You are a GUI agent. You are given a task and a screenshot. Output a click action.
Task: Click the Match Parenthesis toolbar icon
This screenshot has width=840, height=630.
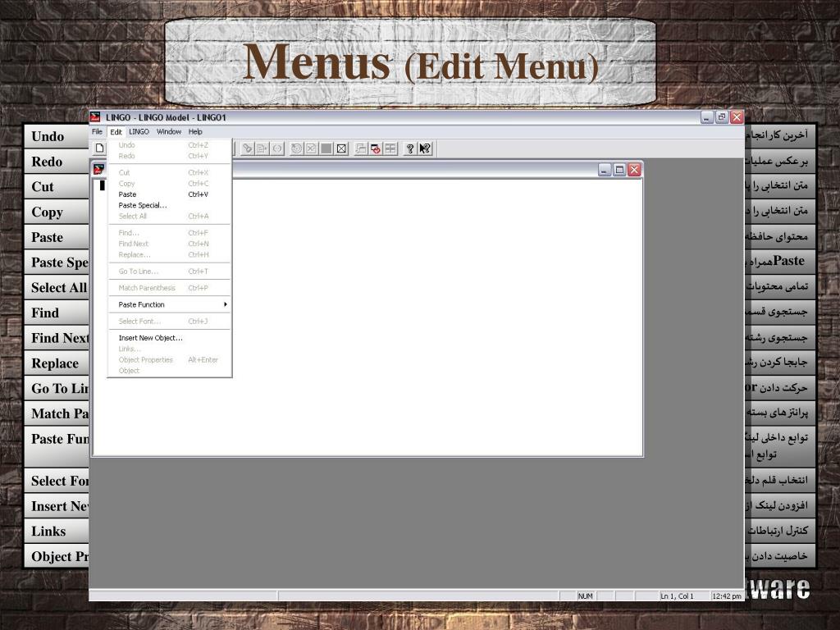277,148
